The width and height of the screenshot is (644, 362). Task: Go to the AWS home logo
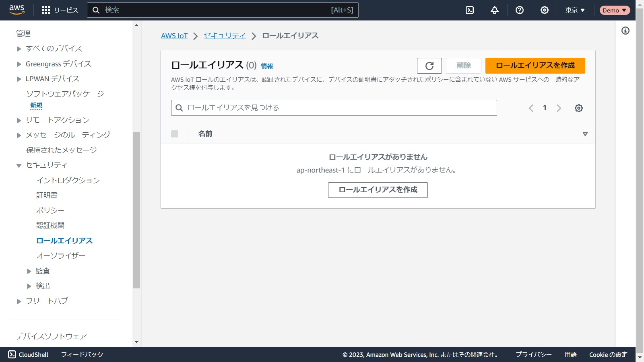(17, 10)
